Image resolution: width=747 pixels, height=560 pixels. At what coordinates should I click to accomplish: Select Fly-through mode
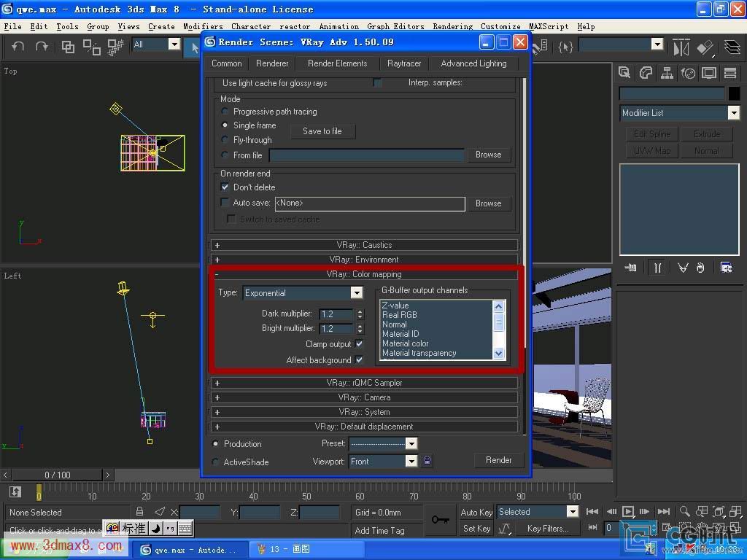tap(225, 139)
